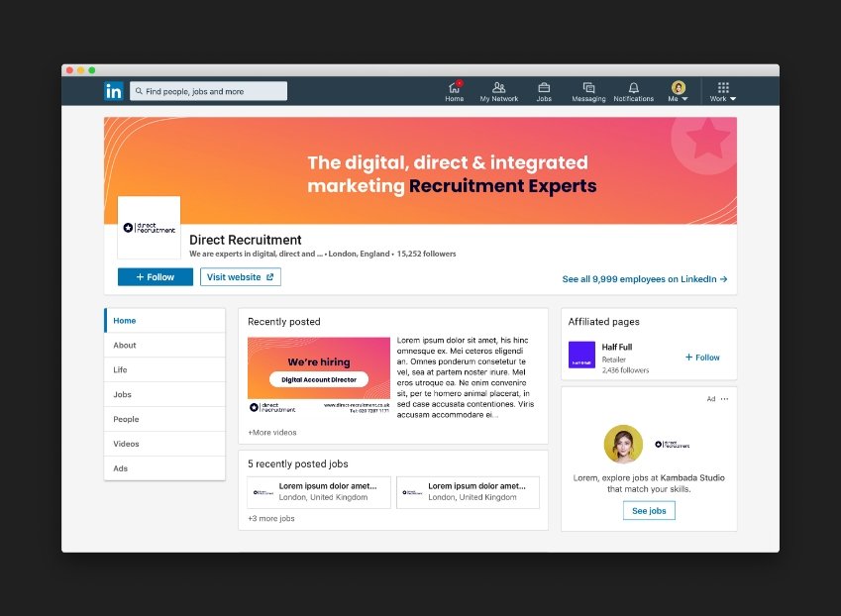Open ad options three-dot menu
The image size is (841, 616).
coord(725,399)
